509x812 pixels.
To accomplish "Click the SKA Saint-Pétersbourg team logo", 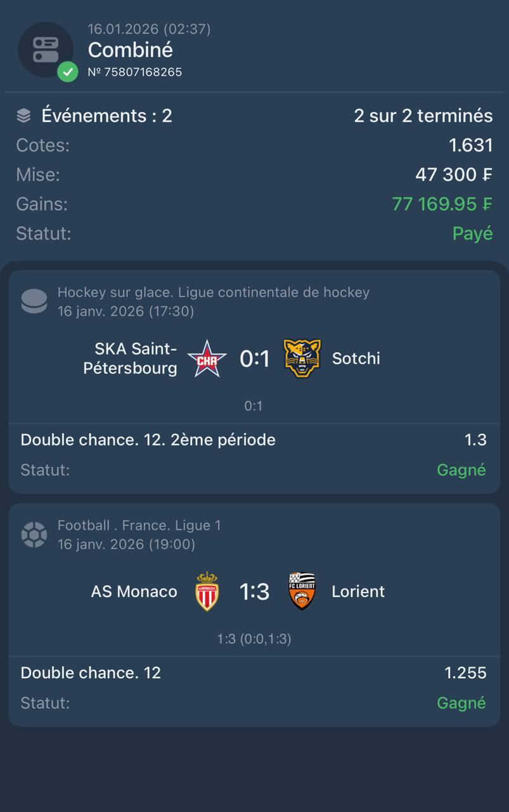I will 207,358.
